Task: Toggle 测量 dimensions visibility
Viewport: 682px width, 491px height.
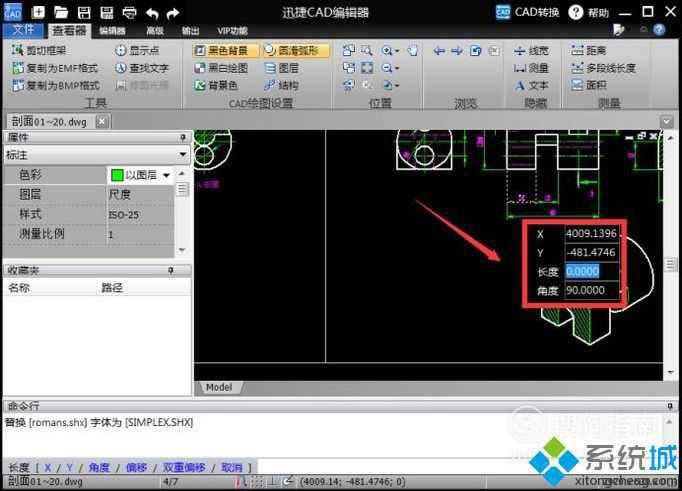Action: point(531,68)
